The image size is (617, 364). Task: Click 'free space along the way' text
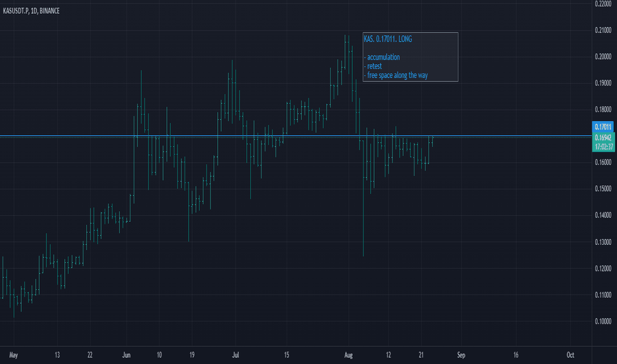pyautogui.click(x=397, y=75)
